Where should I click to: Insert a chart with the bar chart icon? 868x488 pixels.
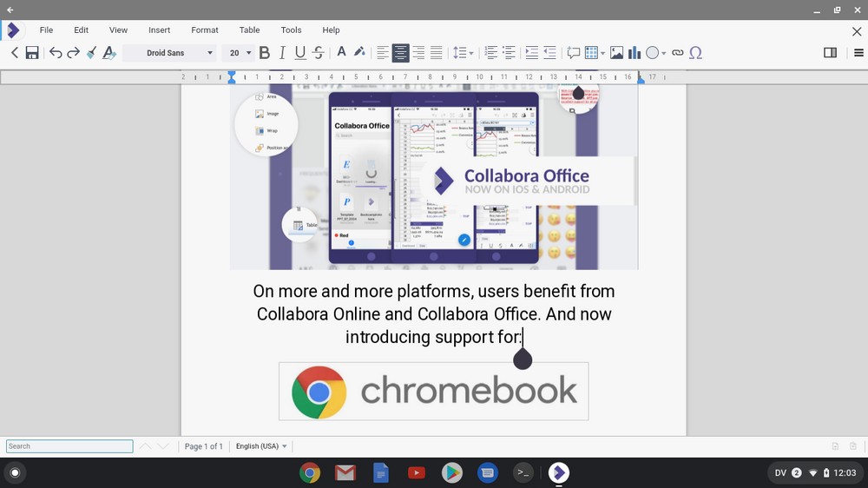tap(635, 53)
